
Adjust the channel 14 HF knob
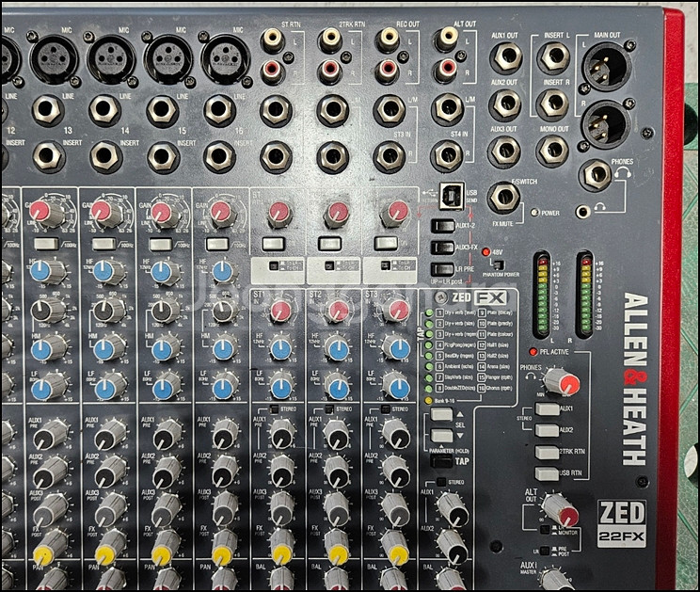click(109, 270)
